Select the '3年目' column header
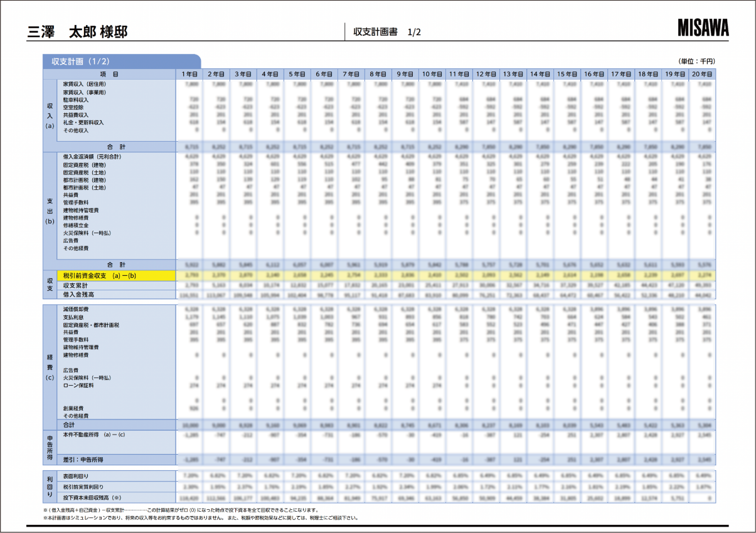The image size is (756, 533). coord(243,74)
